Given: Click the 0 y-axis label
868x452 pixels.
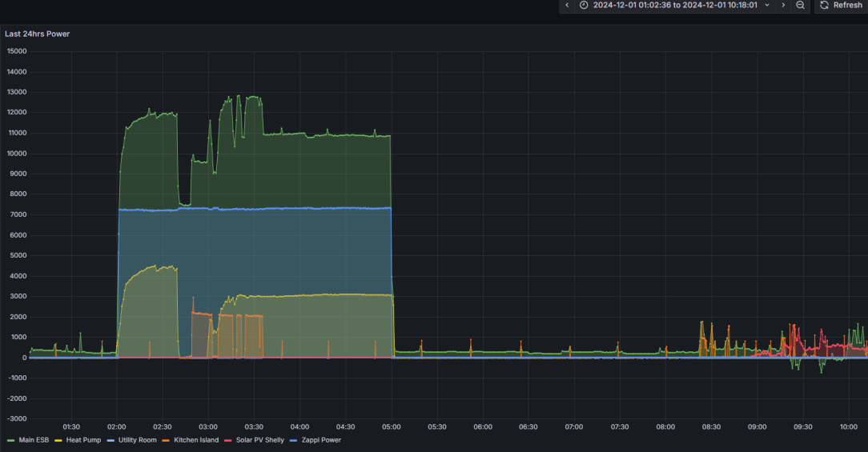Looking at the screenshot, I should (24, 358).
